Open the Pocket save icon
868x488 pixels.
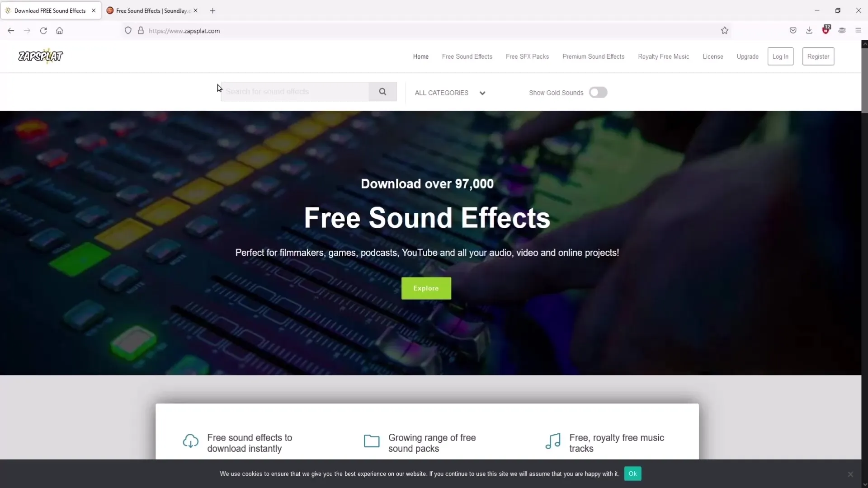tap(793, 31)
